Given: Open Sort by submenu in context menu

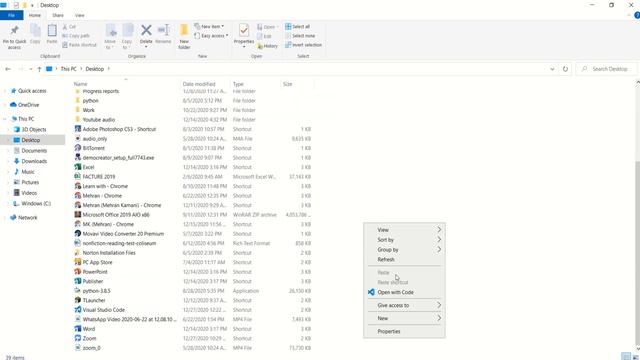Looking at the screenshot, I should [404, 240].
